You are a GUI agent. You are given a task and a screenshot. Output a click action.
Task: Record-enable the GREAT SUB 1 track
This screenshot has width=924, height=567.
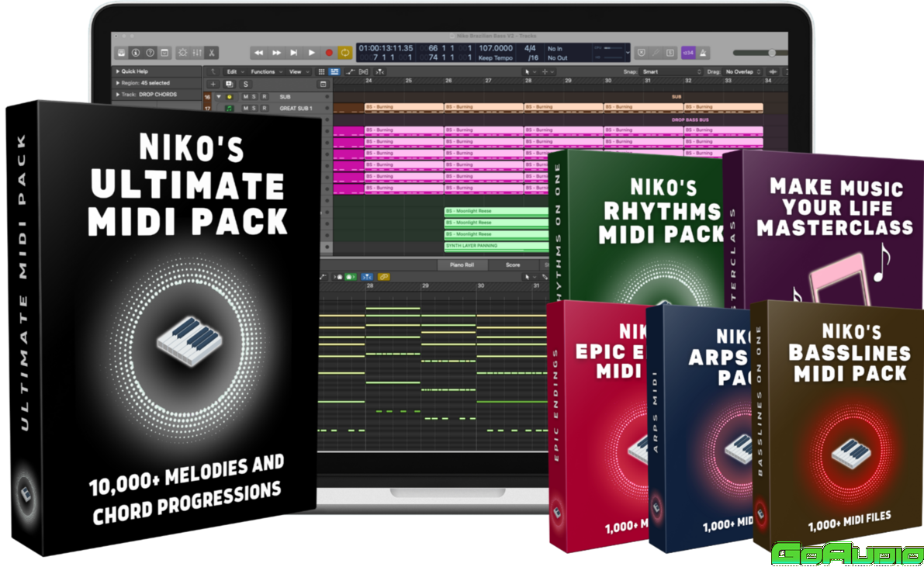tap(264, 109)
